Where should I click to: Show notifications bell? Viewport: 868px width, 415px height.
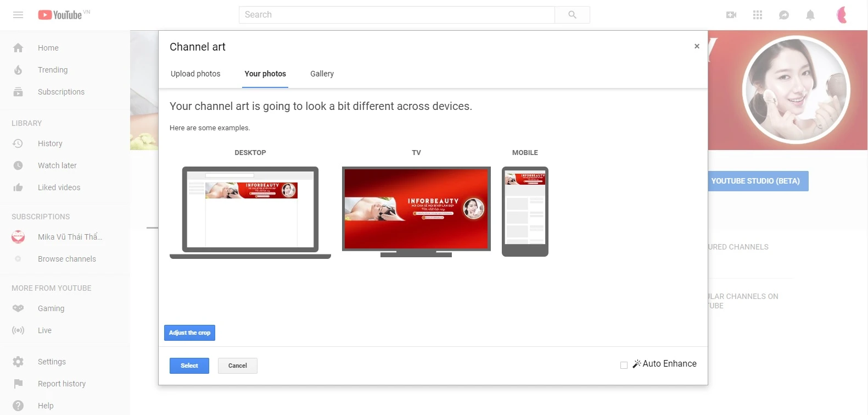tap(810, 15)
